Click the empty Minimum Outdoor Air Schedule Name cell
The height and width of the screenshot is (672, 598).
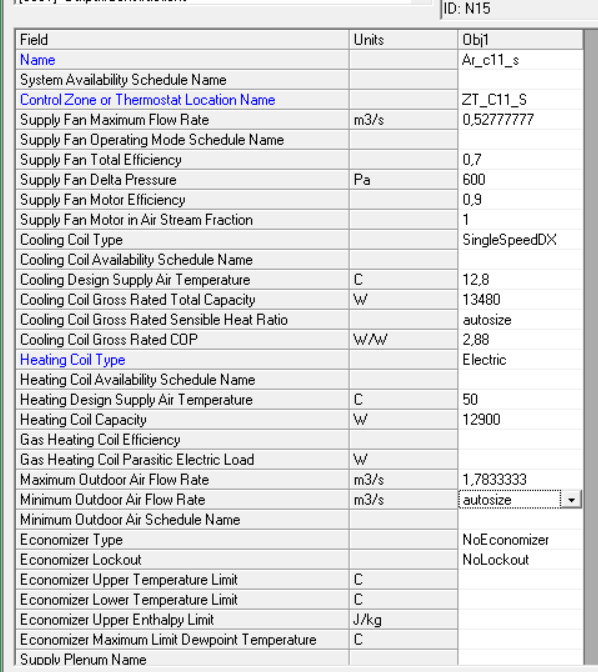[x=520, y=520]
